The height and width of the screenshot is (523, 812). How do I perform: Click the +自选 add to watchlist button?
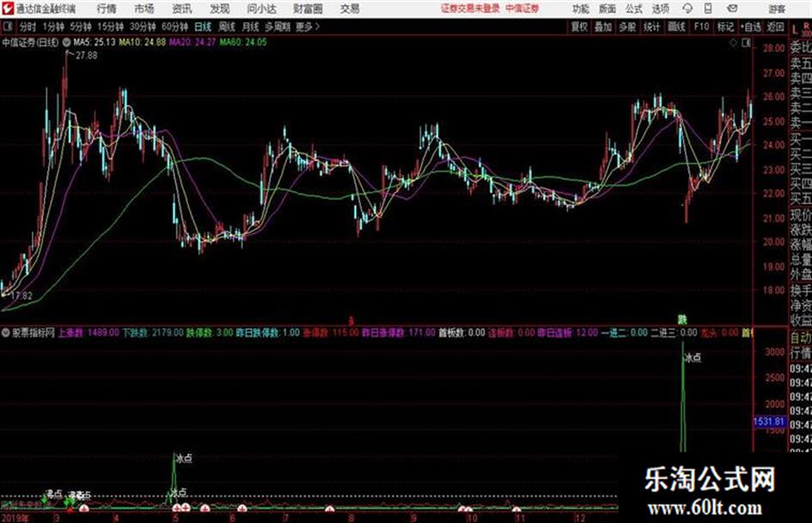[x=751, y=27]
